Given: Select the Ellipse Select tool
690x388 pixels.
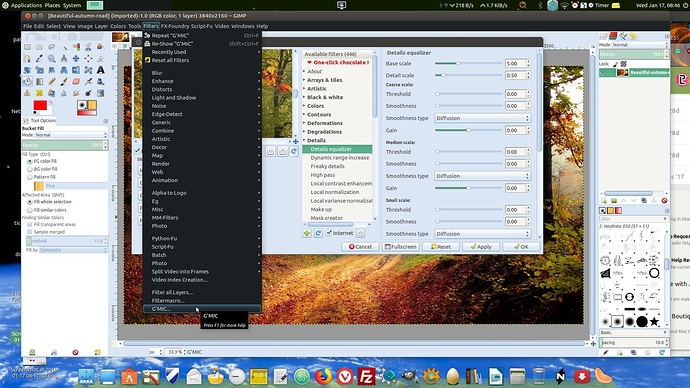Looking at the screenshot, I should pyautogui.click(x=39, y=47).
